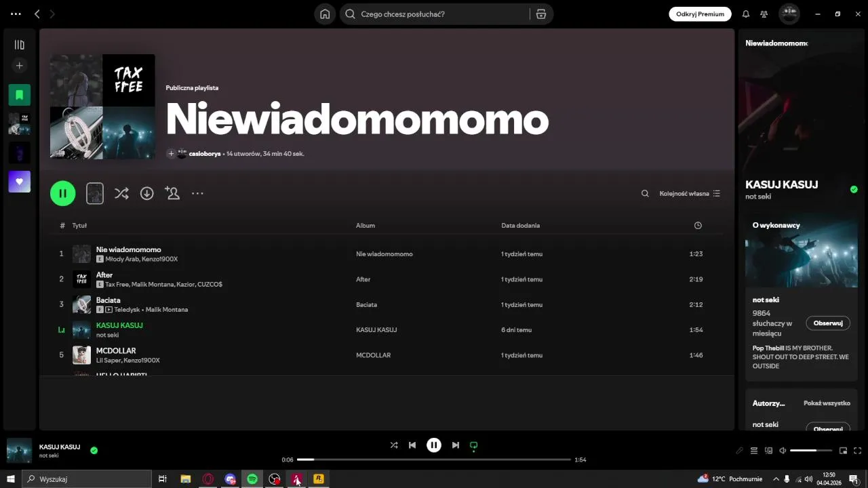Image resolution: width=868 pixels, height=488 pixels.
Task: Sort by the 'Data dodania' column header
Action: (521, 226)
